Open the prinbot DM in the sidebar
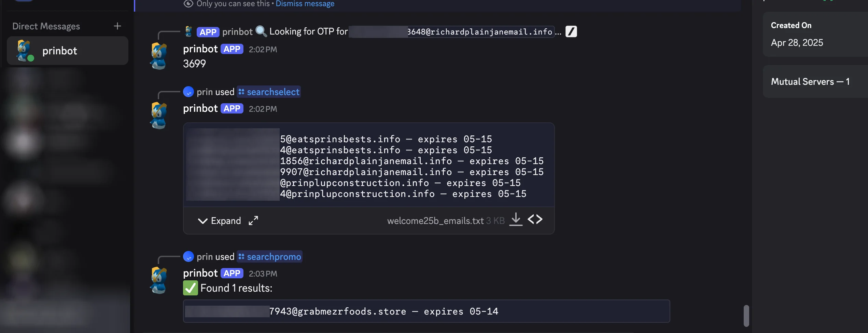This screenshot has width=868, height=333. coord(67,50)
